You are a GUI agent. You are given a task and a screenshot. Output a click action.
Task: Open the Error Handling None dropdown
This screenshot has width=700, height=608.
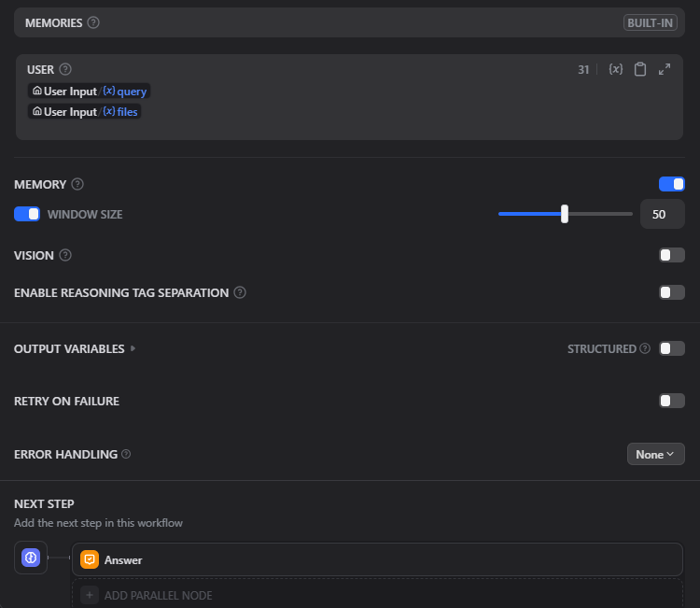pos(655,455)
